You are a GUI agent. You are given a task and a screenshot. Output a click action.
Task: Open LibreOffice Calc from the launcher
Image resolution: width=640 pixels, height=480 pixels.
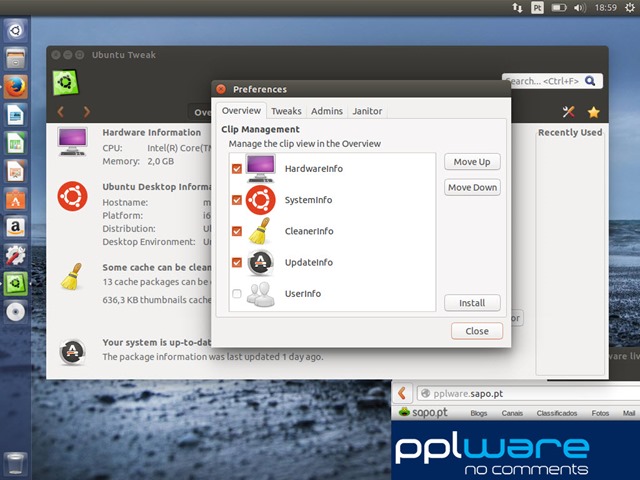16,143
